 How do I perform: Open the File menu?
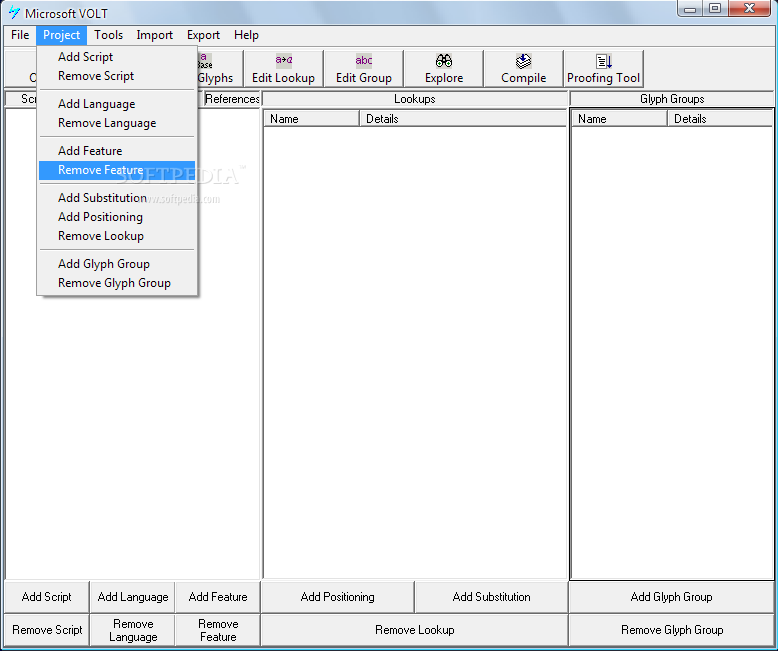coord(20,35)
